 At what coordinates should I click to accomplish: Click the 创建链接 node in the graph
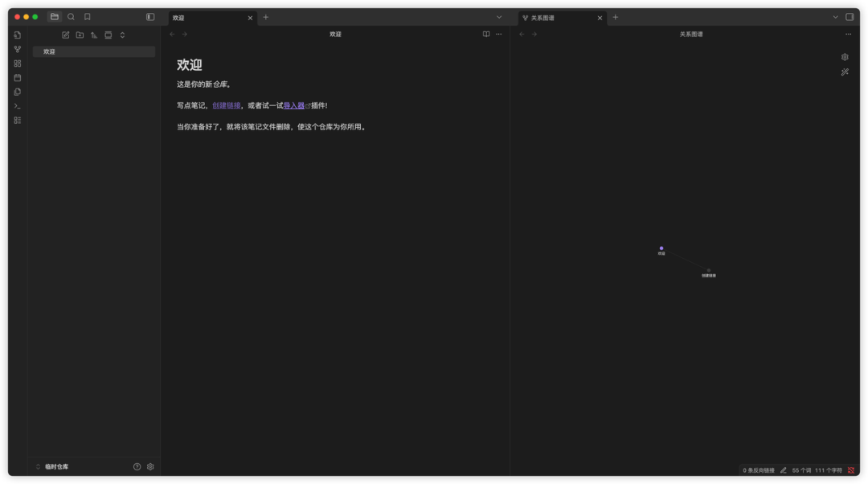709,271
